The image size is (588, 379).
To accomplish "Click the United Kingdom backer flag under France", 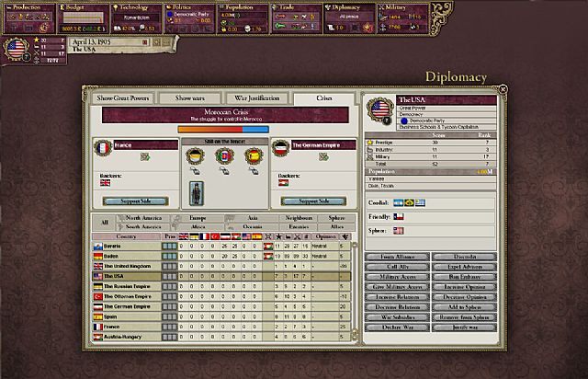I will pyautogui.click(x=106, y=183).
